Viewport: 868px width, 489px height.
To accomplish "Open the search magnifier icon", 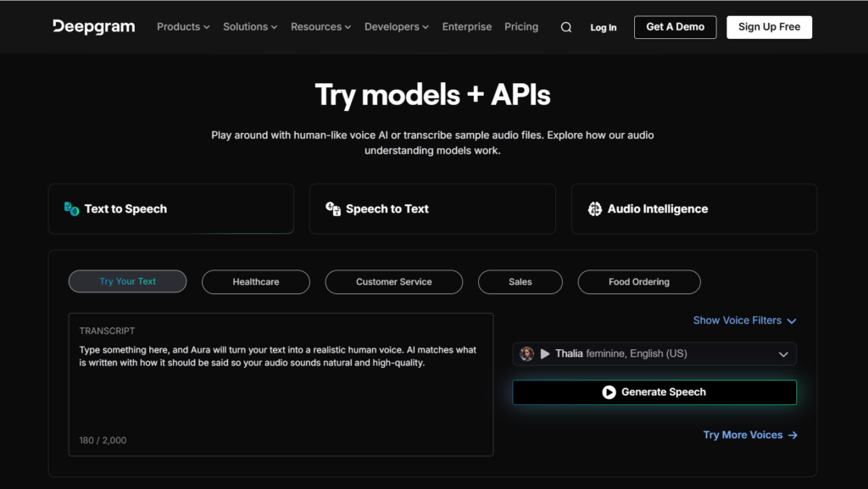I will (565, 27).
